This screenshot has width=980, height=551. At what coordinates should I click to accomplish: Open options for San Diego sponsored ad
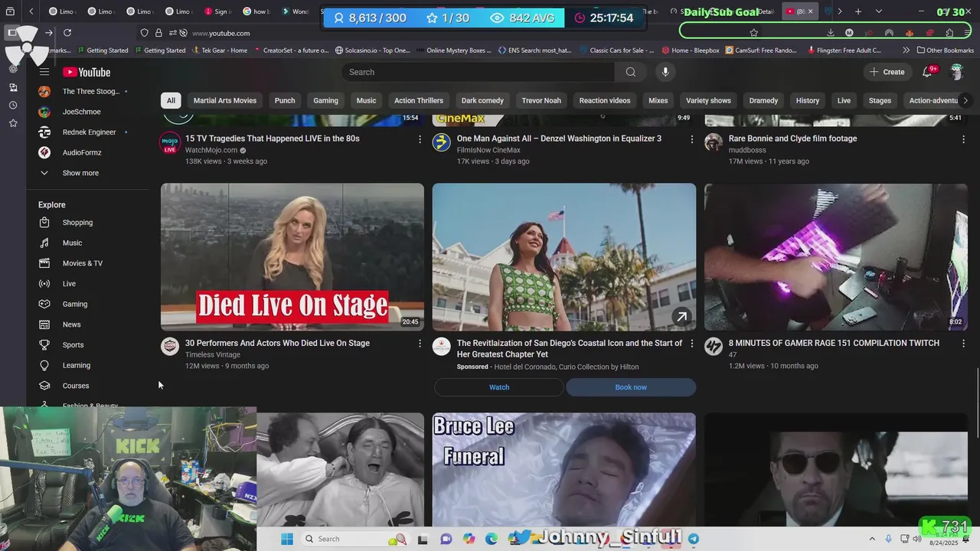(x=691, y=344)
